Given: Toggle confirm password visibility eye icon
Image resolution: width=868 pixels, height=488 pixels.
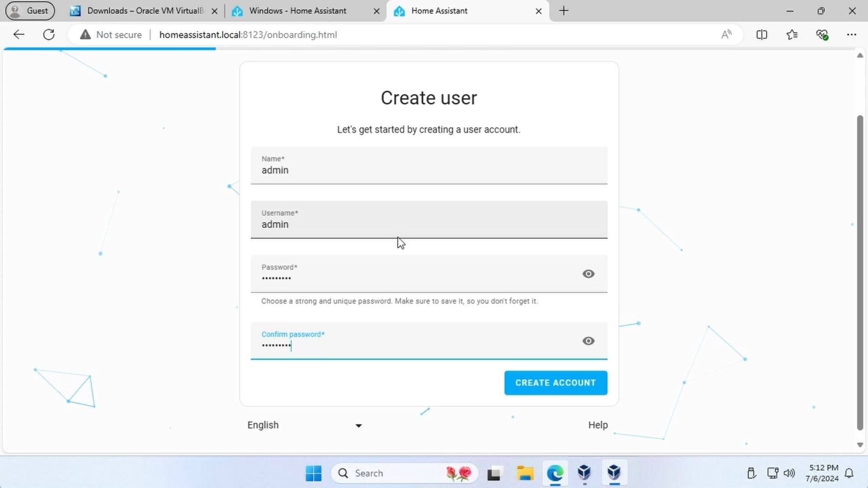Looking at the screenshot, I should pos(589,340).
